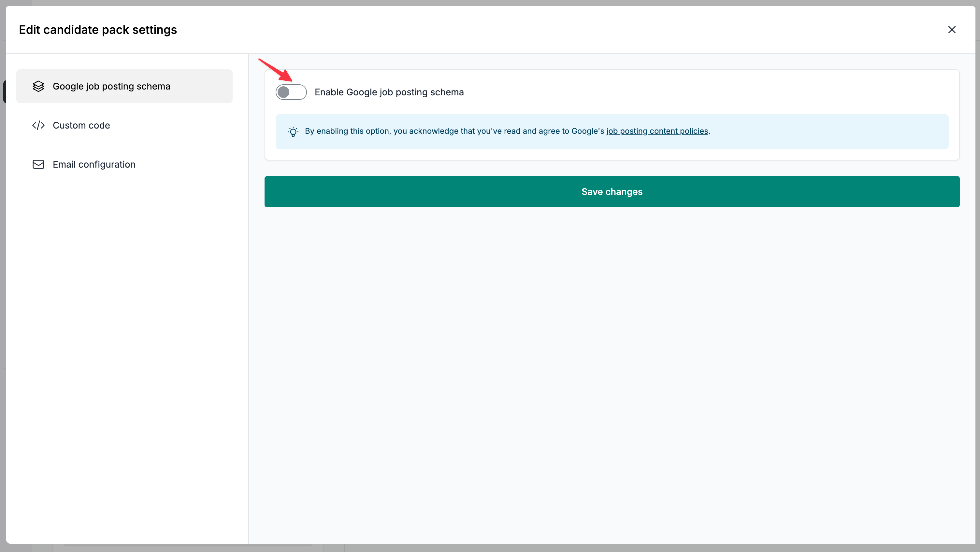The height and width of the screenshot is (552, 980).
Task: Select the highlighted Google job posting schema entry
Action: tap(111, 86)
